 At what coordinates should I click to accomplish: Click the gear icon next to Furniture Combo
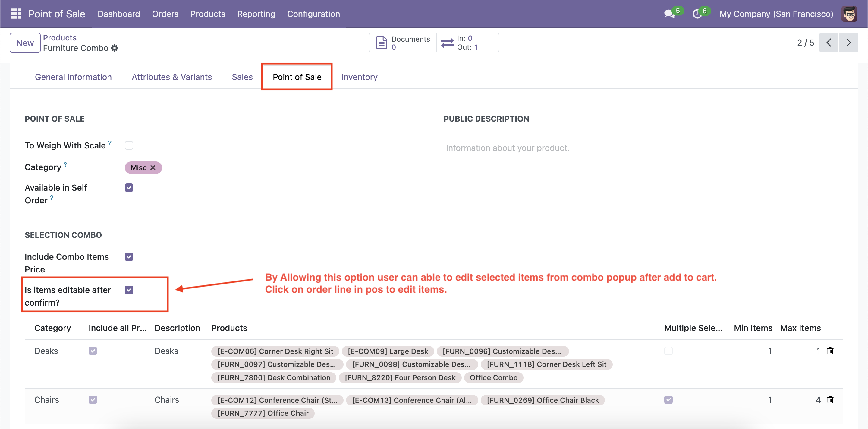(115, 48)
